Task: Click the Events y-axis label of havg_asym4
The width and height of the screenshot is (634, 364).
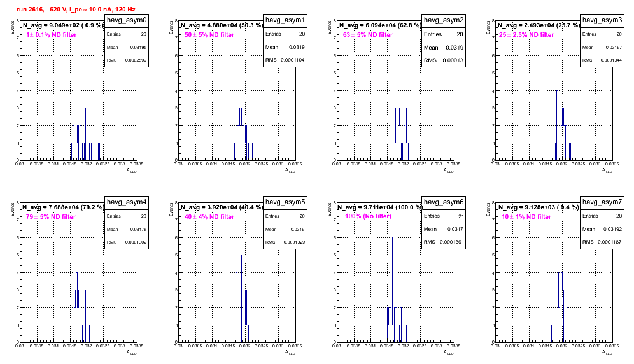Action: (x=12, y=210)
